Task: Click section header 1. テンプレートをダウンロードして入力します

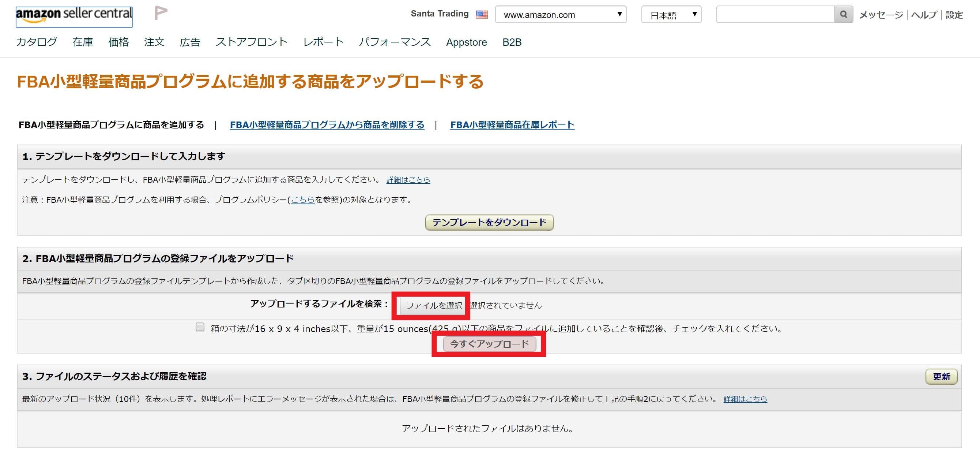Action: (124, 157)
